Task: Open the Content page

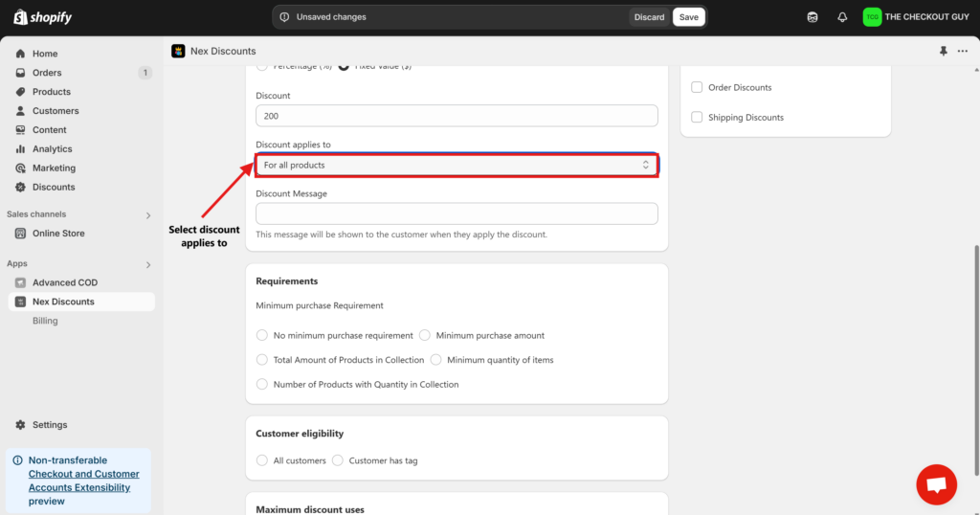Action: (x=50, y=130)
